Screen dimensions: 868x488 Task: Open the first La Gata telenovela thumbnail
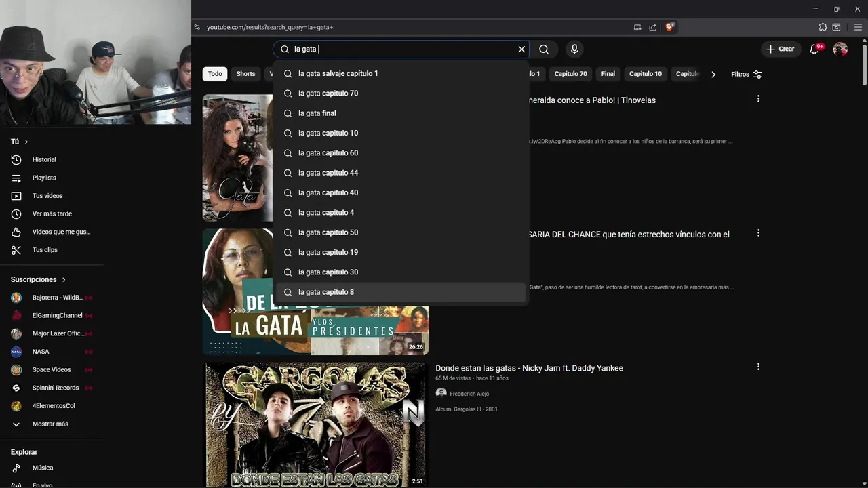[x=237, y=158]
